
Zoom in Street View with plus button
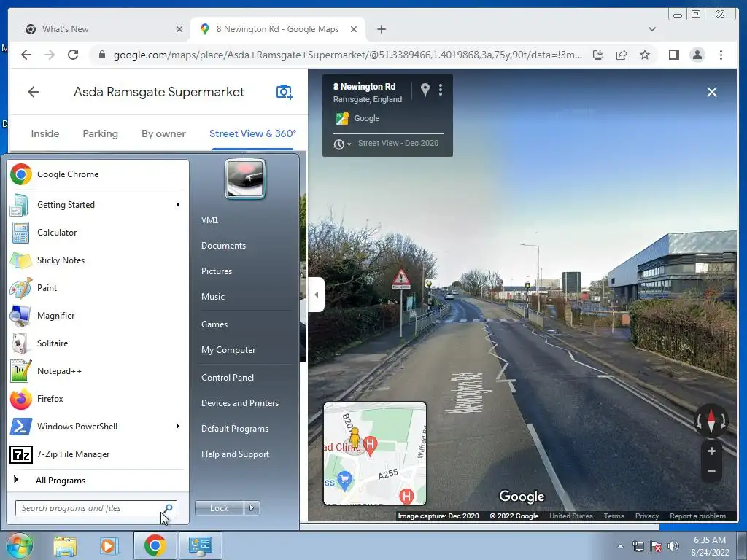711,451
